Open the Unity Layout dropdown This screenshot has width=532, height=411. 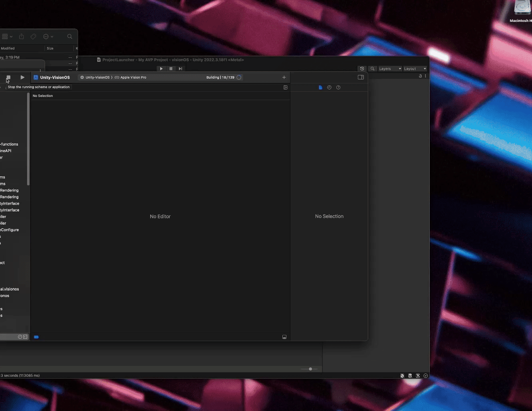(415, 69)
